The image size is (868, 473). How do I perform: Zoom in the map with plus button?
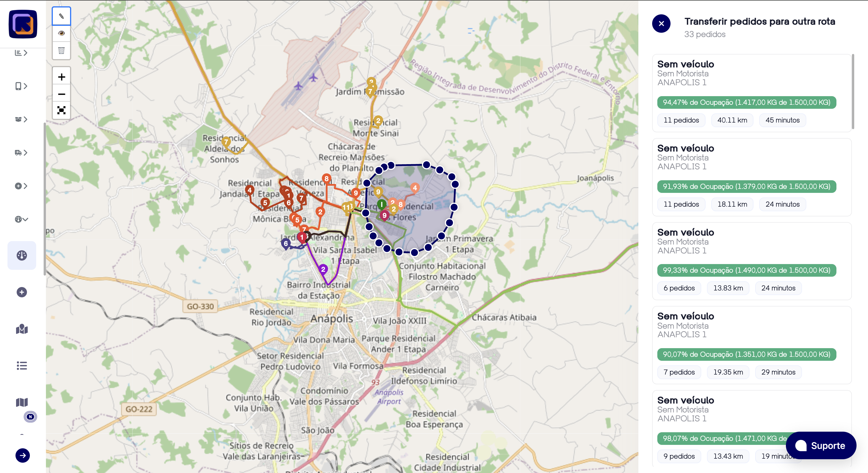tap(61, 77)
